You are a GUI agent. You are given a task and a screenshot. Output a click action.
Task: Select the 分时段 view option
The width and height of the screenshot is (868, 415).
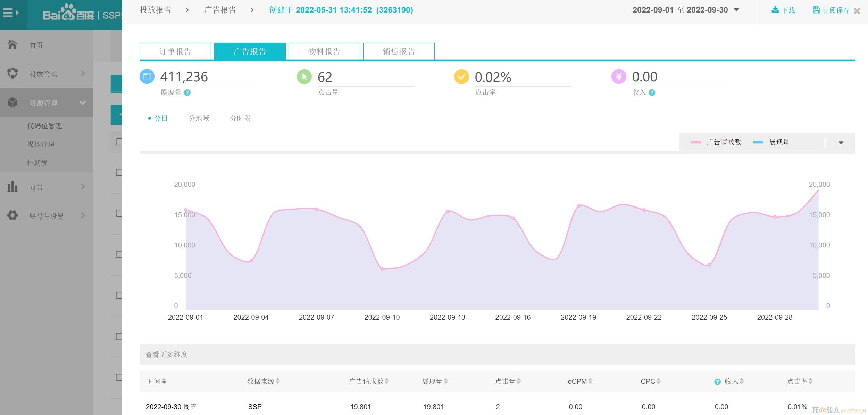241,118
